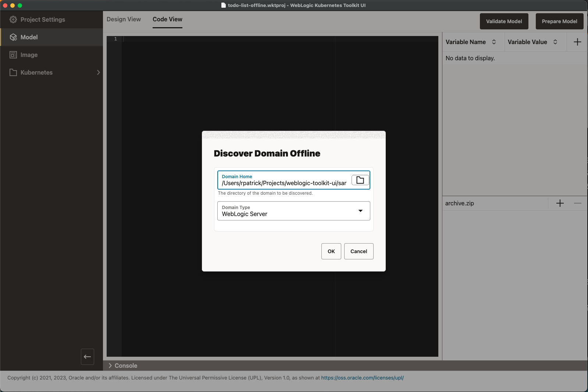Open Project Settings page
The height and width of the screenshot is (392, 588).
click(x=51, y=19)
